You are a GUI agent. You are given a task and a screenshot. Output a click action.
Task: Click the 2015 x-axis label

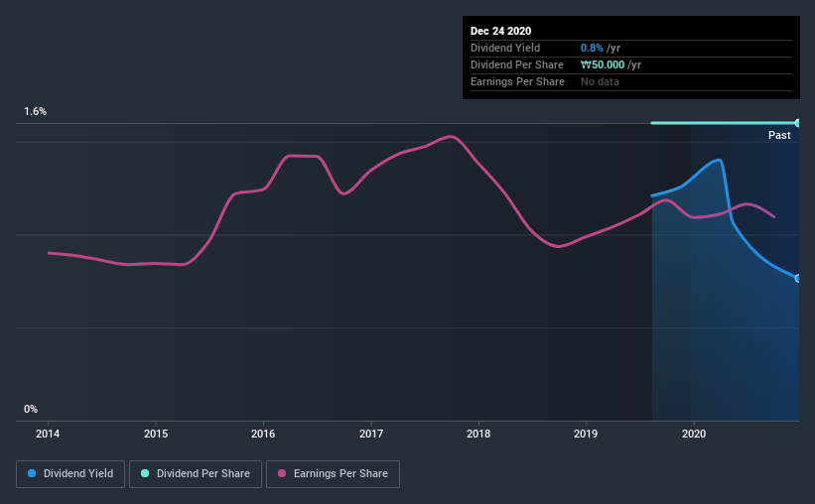156,434
